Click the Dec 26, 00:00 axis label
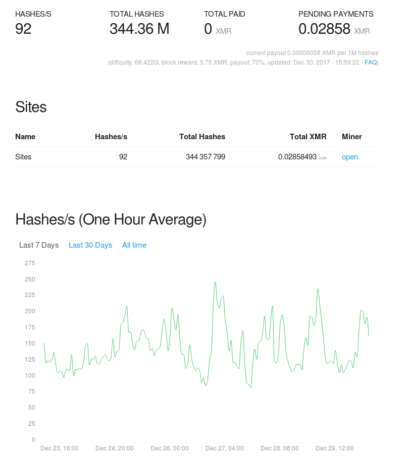 pyautogui.click(x=169, y=448)
